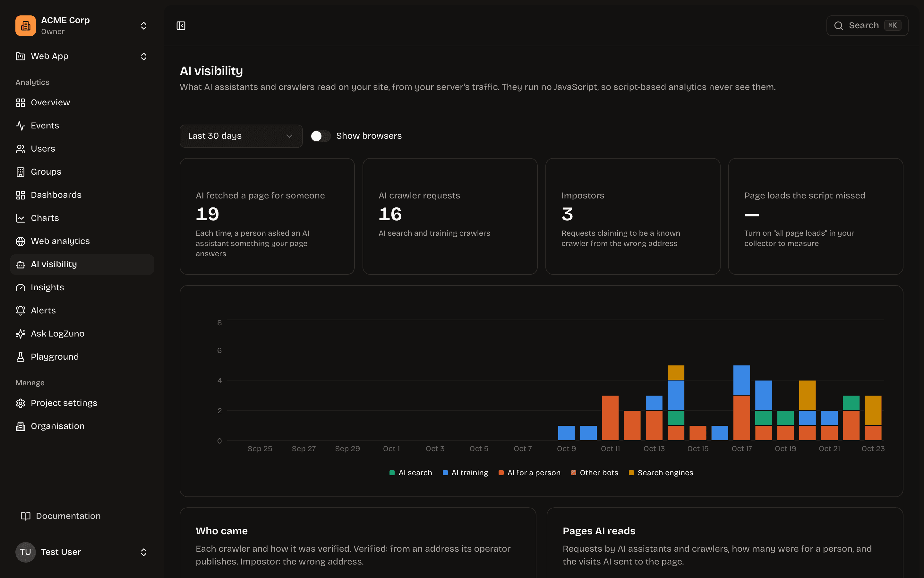This screenshot has width=924, height=578.
Task: Click the Charts line-graph icon
Action: (x=21, y=218)
